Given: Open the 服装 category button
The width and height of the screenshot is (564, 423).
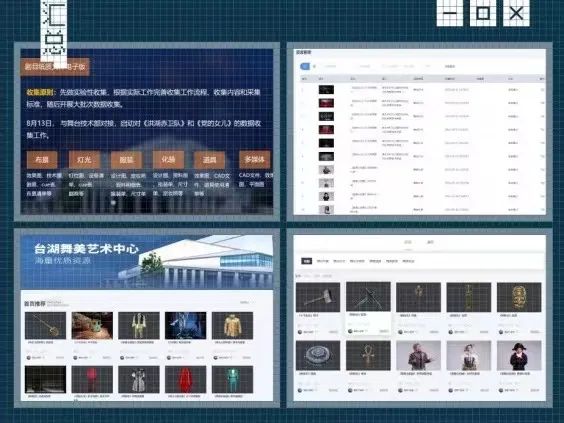Looking at the screenshot, I should [126, 160].
